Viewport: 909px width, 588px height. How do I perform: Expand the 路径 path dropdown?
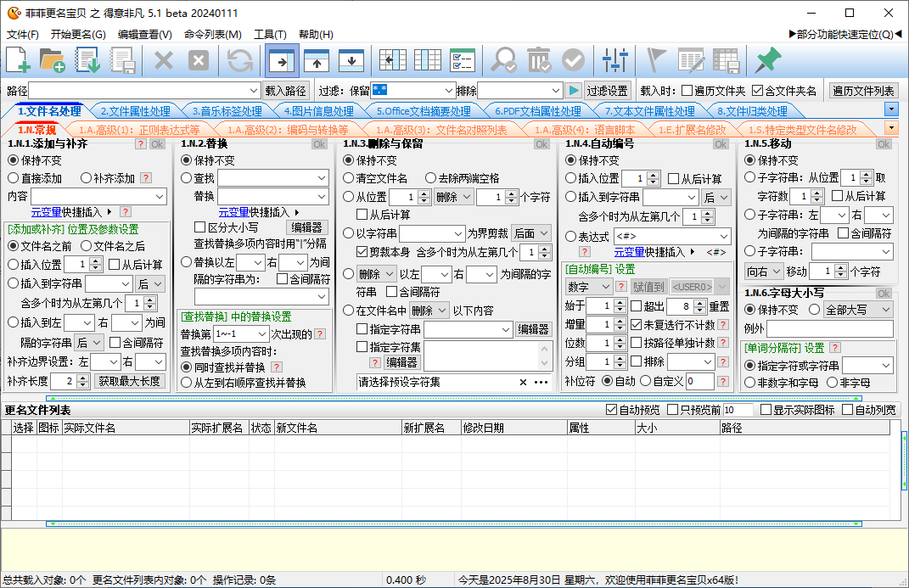255,91
